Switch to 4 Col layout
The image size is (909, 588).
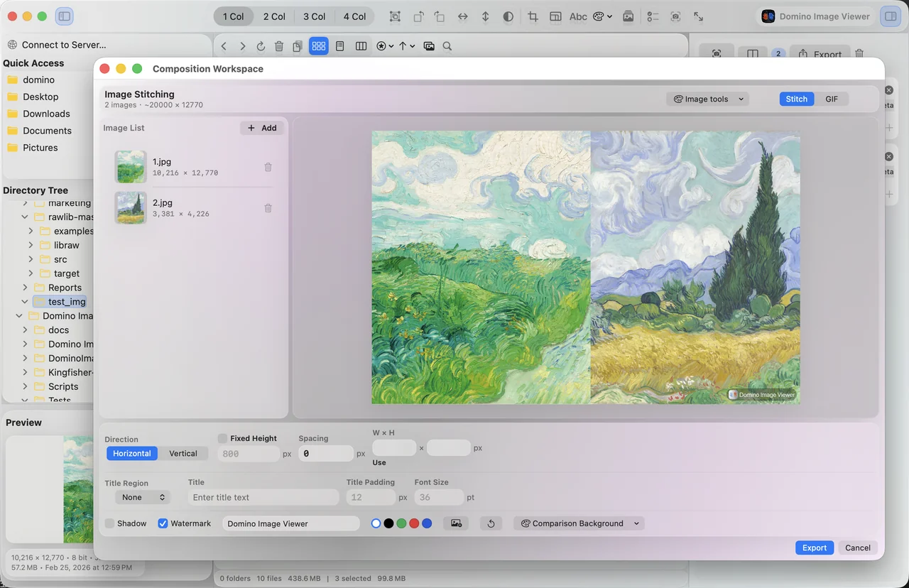[x=355, y=16]
